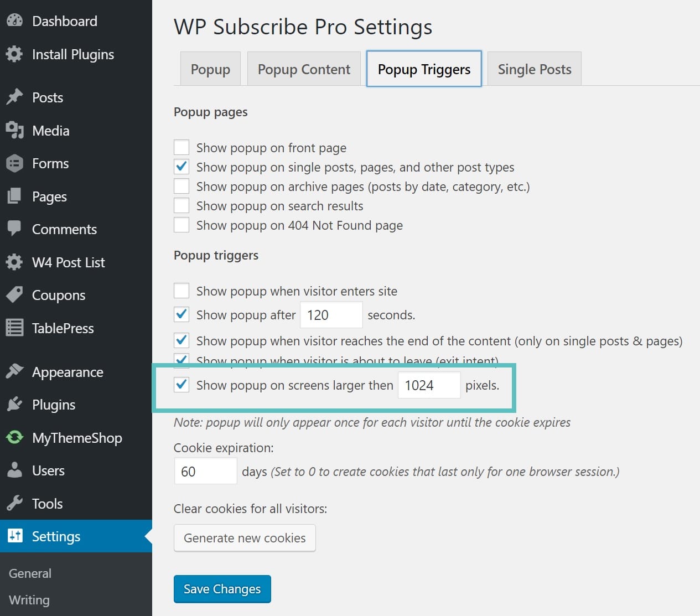Disable popup on single posts and pages
The image size is (700, 616).
click(182, 167)
